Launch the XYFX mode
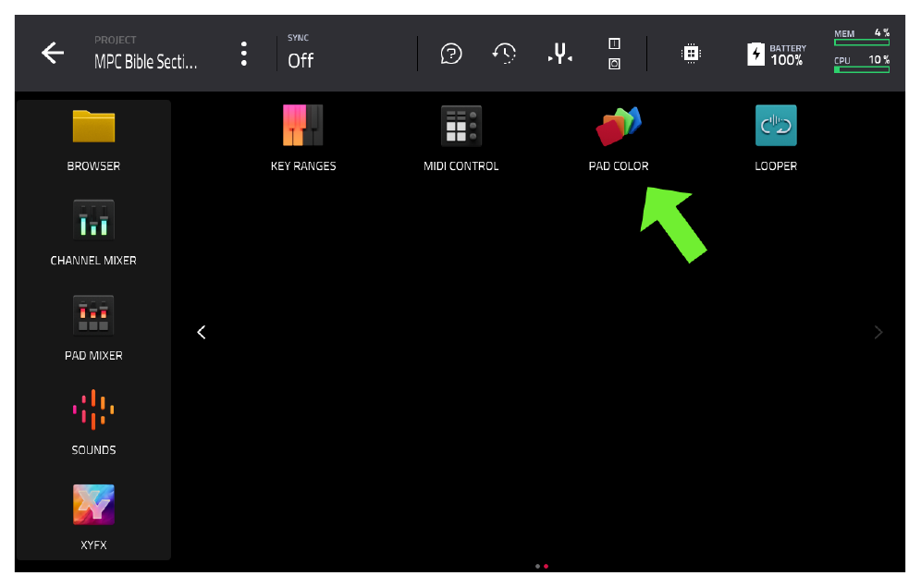Image resolution: width=921 pixels, height=588 pixels. click(x=93, y=518)
